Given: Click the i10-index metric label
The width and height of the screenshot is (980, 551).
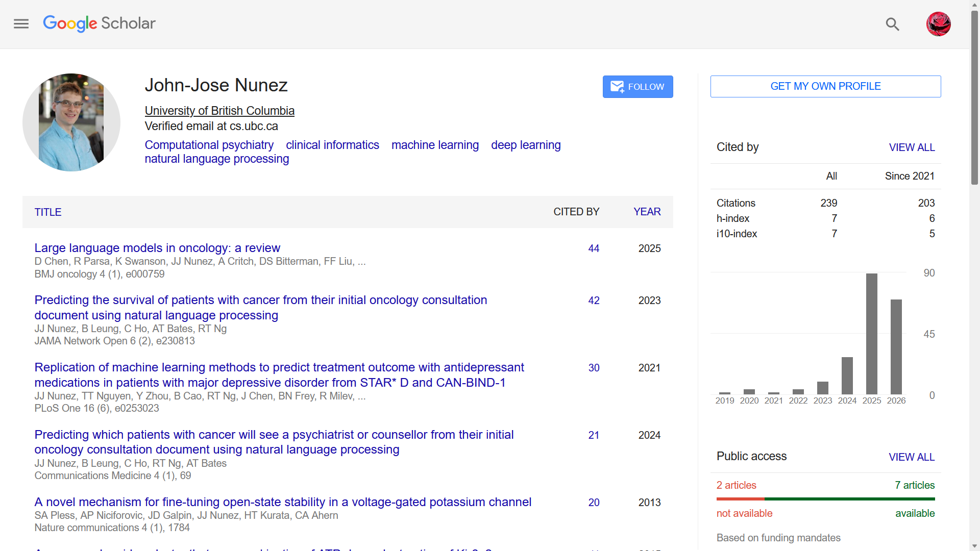Looking at the screenshot, I should 737,234.
